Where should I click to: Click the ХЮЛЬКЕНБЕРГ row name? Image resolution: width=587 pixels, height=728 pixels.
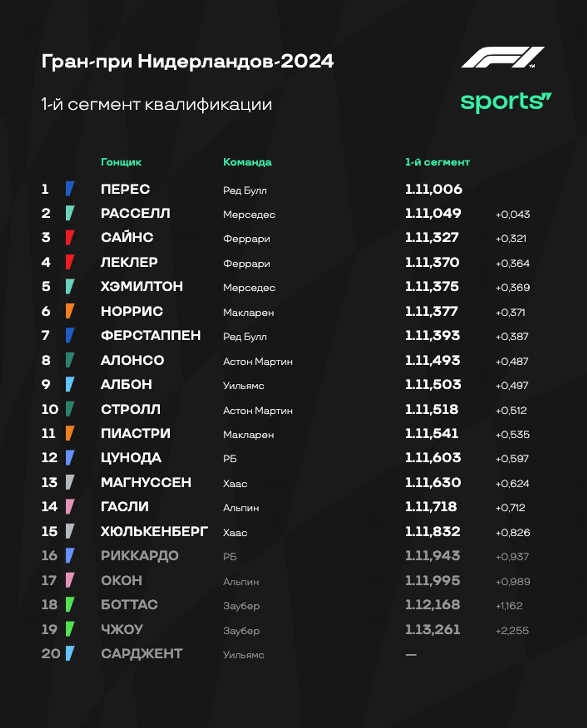pos(154,531)
